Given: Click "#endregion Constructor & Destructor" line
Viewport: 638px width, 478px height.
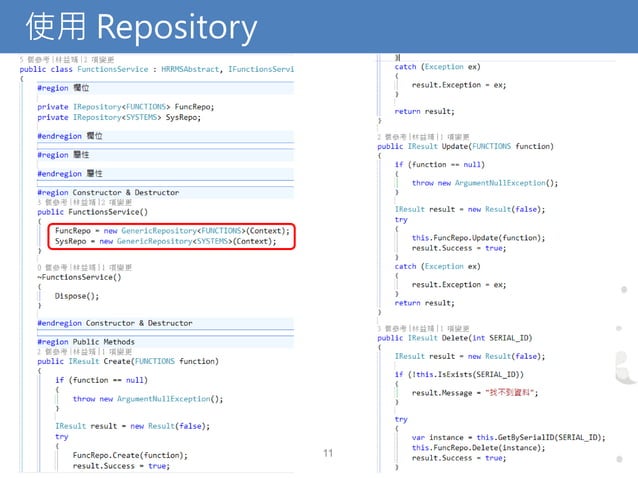Looking at the screenshot, I should coord(115,323).
